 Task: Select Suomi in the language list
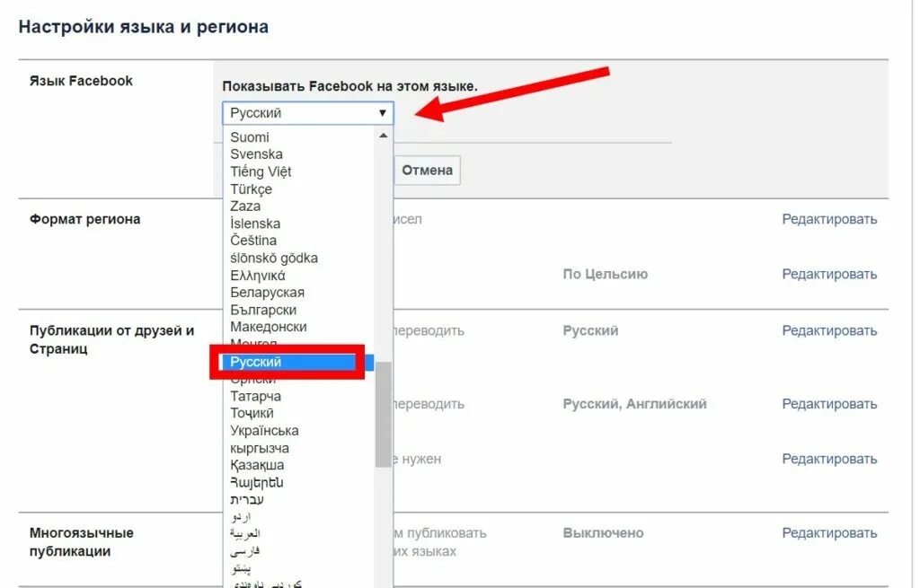(250, 137)
